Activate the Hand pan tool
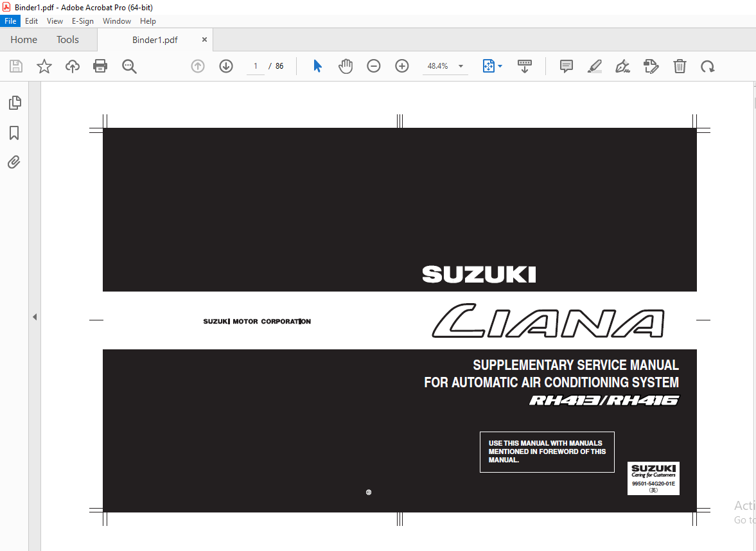The height and width of the screenshot is (551, 756). (345, 66)
